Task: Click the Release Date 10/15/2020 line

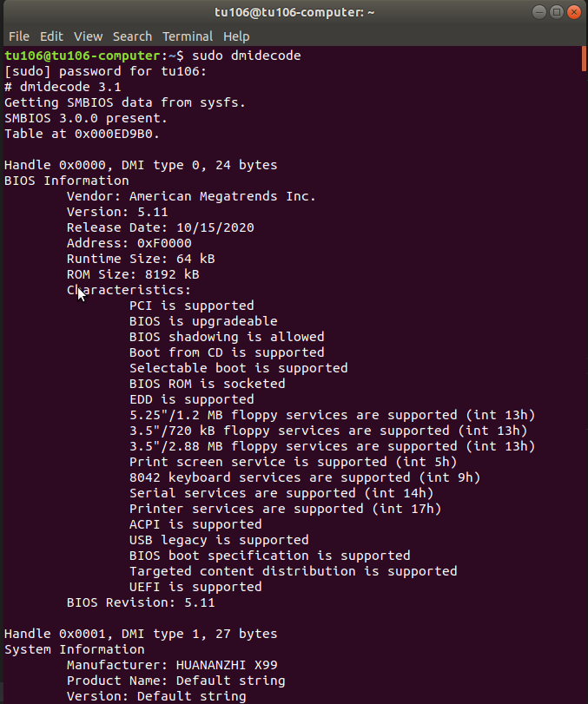Action: click(x=161, y=227)
